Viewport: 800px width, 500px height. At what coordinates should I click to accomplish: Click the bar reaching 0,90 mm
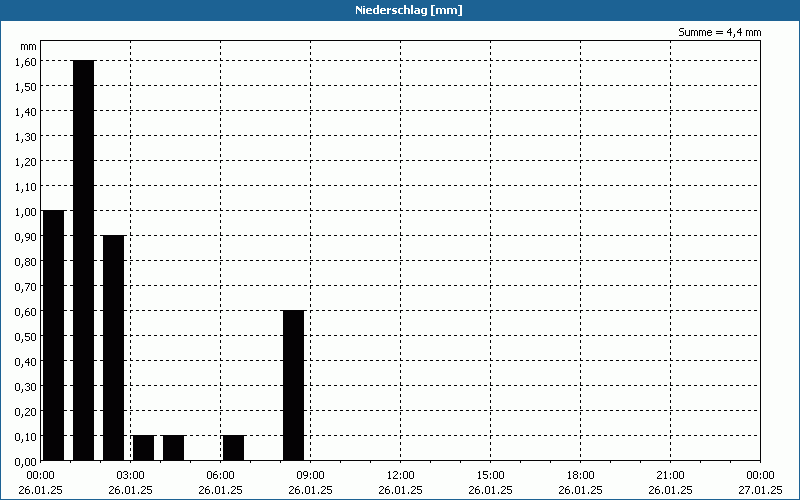pos(113,348)
